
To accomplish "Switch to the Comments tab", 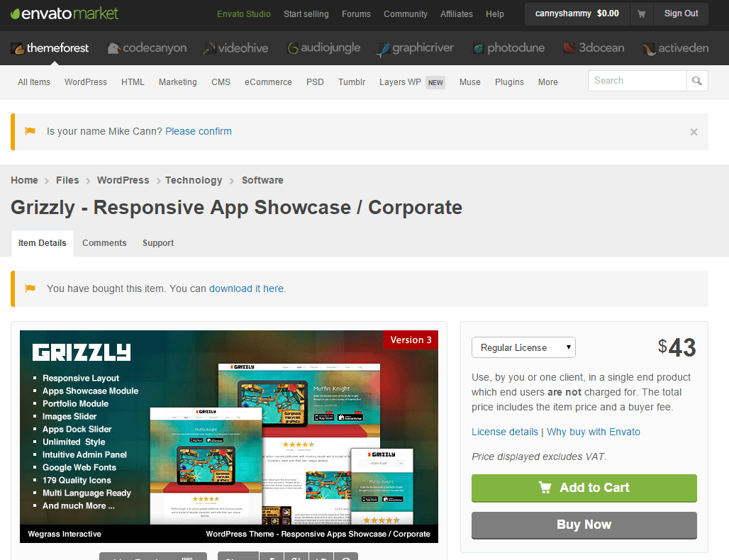I will [104, 243].
